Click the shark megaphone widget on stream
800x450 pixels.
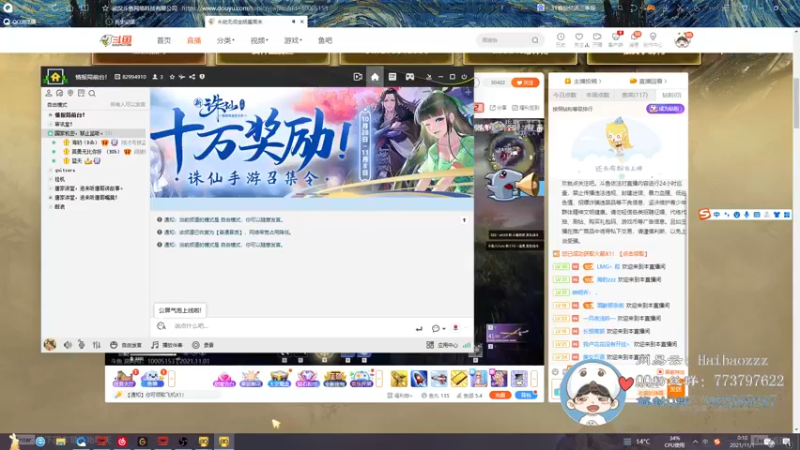pos(511,185)
